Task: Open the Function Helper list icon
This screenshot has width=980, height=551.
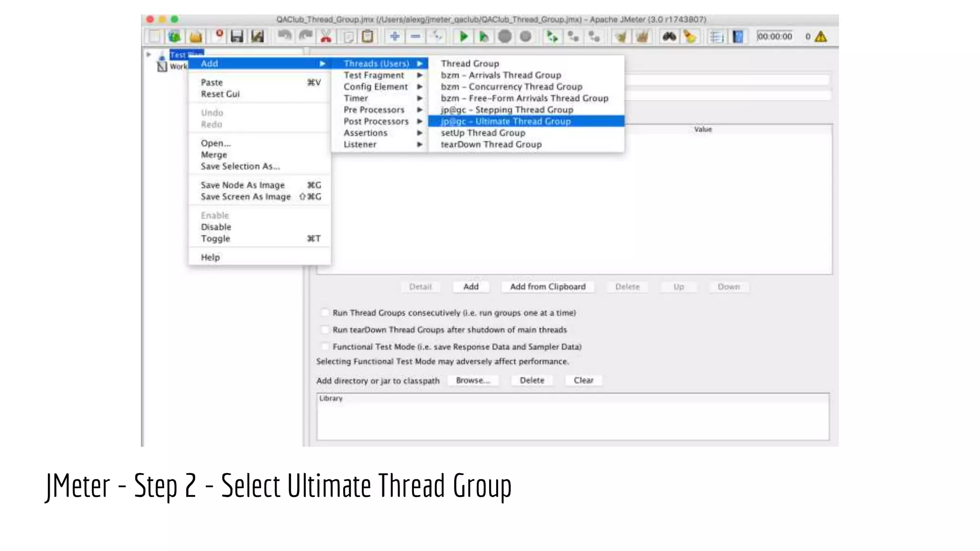Action: [x=717, y=36]
